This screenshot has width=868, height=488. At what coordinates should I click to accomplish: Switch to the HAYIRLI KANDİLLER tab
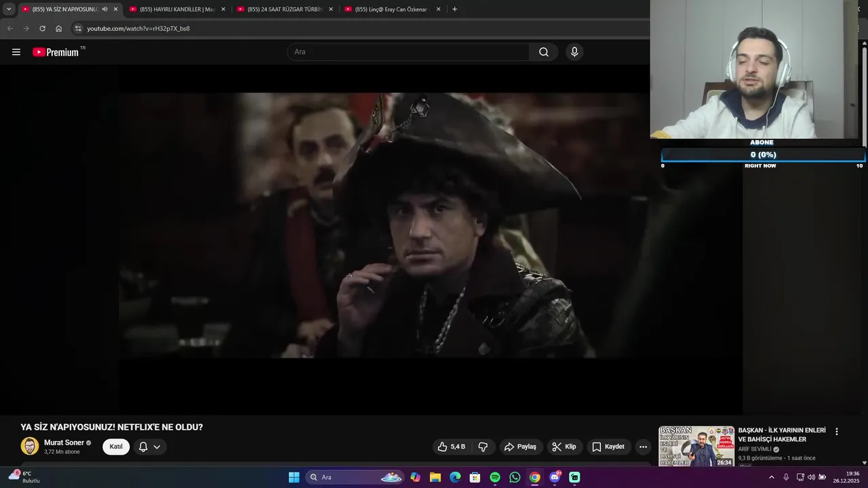click(177, 9)
